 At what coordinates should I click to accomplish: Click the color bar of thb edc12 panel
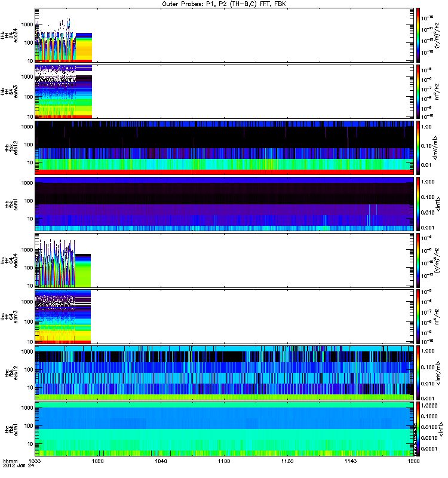418,148
